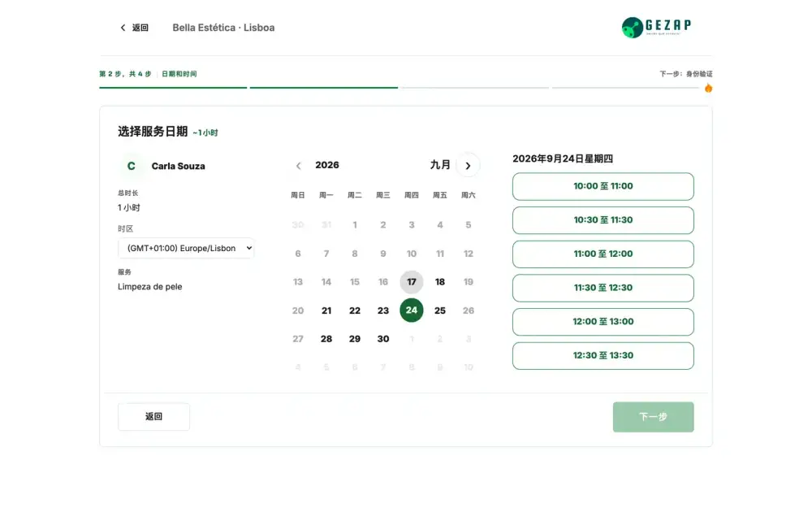The height and width of the screenshot is (508, 812).
Task: Click the 第 2 步，共 4 步 label
Action: 125,74
